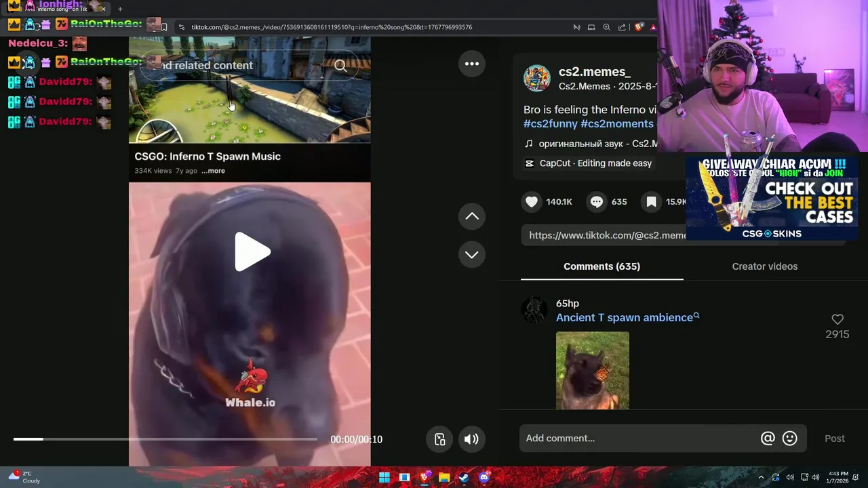Viewport: 868px width, 488px height.
Task: Expand the ...more video description
Action: [213, 171]
